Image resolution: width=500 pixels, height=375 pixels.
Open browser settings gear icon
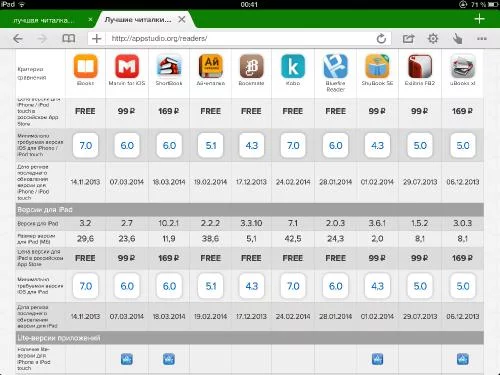433,39
